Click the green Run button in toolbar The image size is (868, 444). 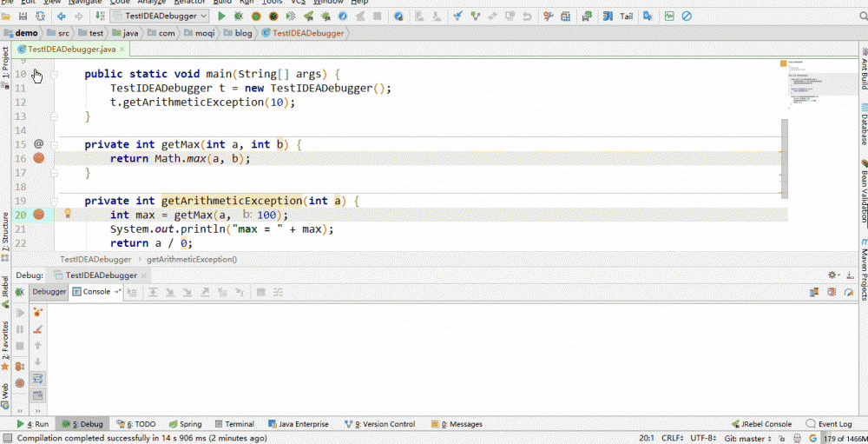[222, 16]
